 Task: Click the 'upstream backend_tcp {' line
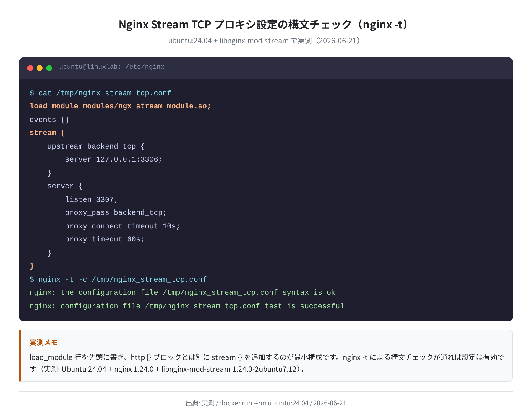tap(96, 146)
